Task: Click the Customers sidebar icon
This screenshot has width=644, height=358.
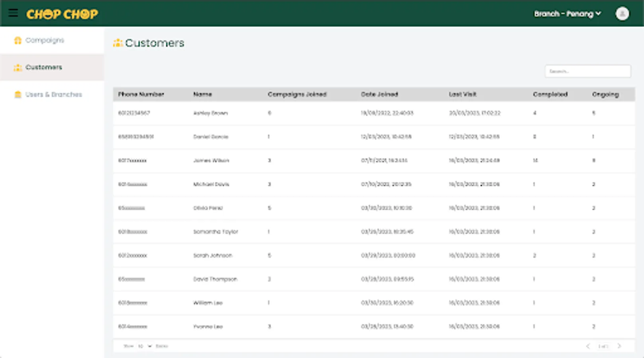Action: pyautogui.click(x=18, y=68)
